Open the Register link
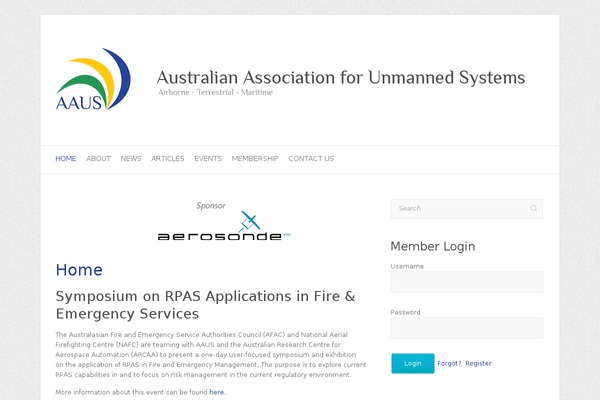The width and height of the screenshot is (600, 400). pyautogui.click(x=478, y=363)
